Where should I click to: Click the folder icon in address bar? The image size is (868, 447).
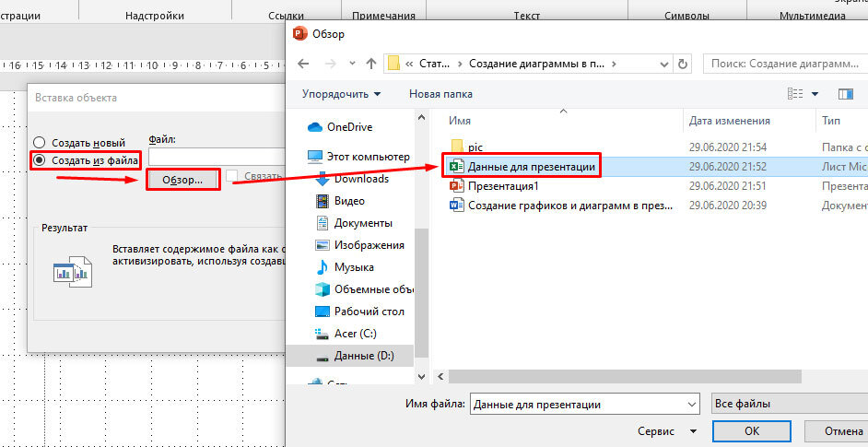coord(393,64)
